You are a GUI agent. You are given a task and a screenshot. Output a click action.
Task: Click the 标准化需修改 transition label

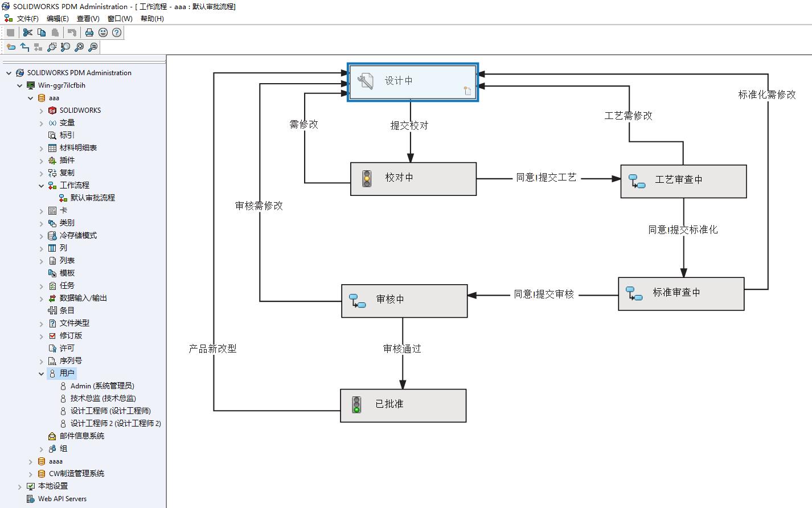[x=767, y=95]
